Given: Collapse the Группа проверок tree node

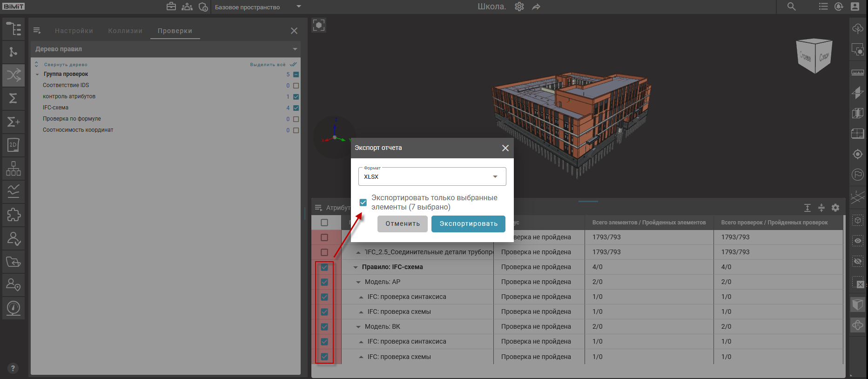Looking at the screenshot, I should pyautogui.click(x=37, y=74).
